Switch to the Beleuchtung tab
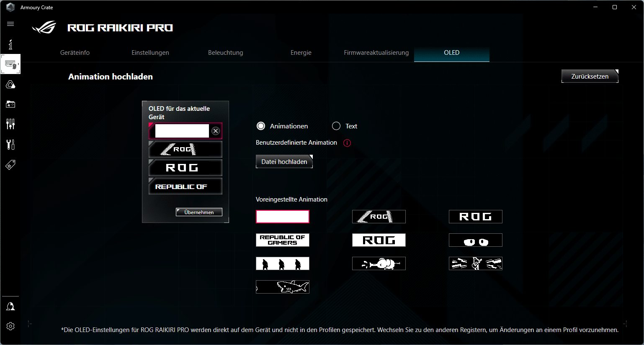 click(x=225, y=53)
